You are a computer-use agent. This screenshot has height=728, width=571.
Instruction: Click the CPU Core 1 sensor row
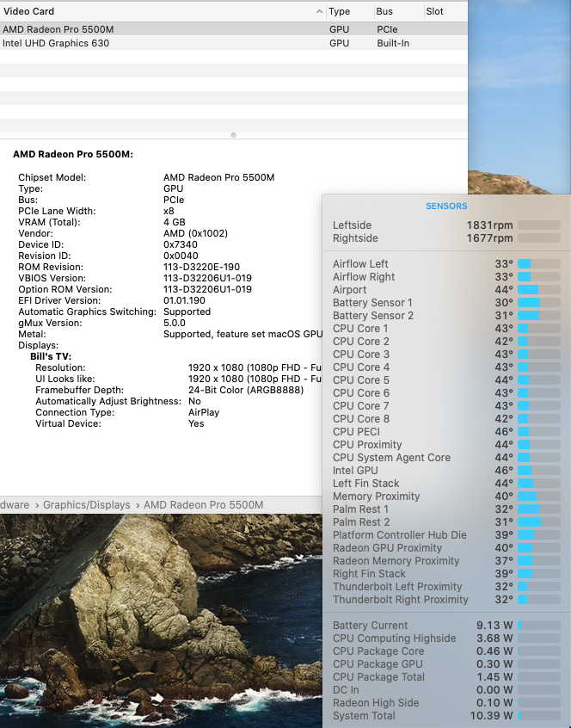coord(446,328)
